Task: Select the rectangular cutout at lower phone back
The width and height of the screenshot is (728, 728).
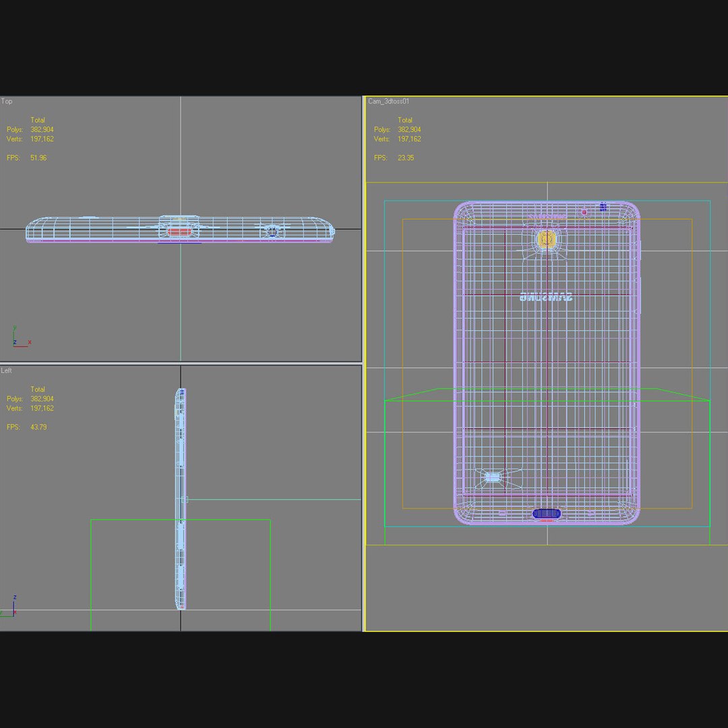Action: tap(493, 477)
